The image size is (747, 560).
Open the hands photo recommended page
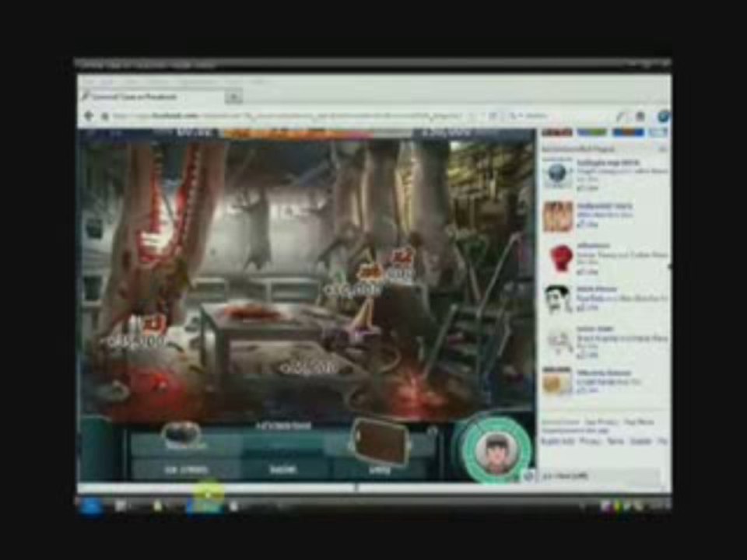click(x=557, y=216)
